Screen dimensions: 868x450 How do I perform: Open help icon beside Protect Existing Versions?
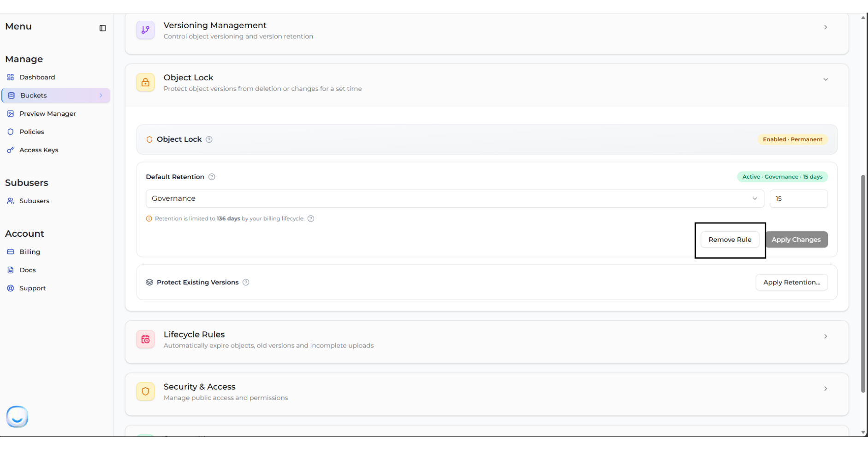click(x=246, y=282)
